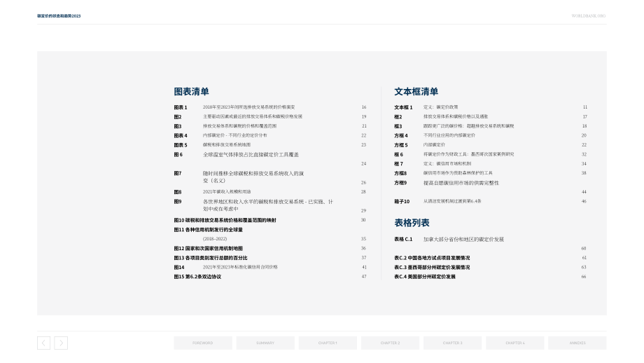Viewport: 644px width, 363px height.
Task: Open 框2 entry on page 17
Action: coord(491,117)
